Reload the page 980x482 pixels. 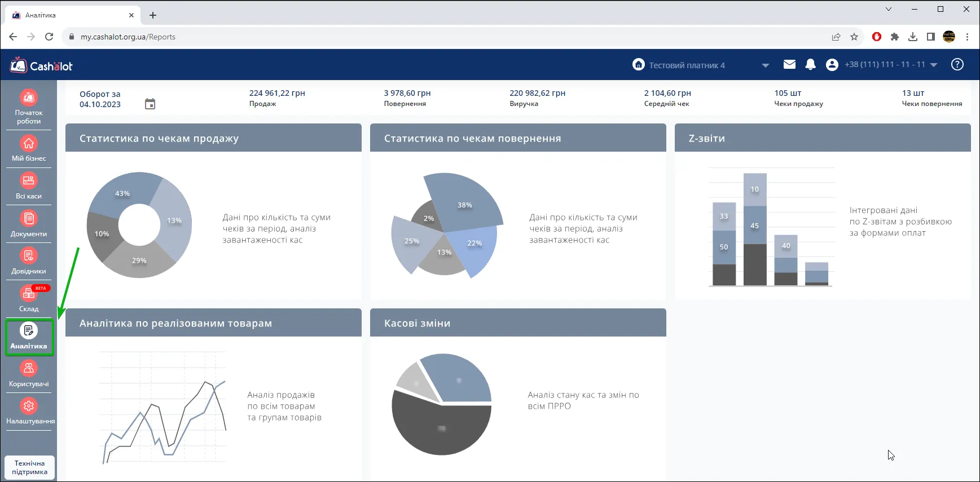point(49,37)
